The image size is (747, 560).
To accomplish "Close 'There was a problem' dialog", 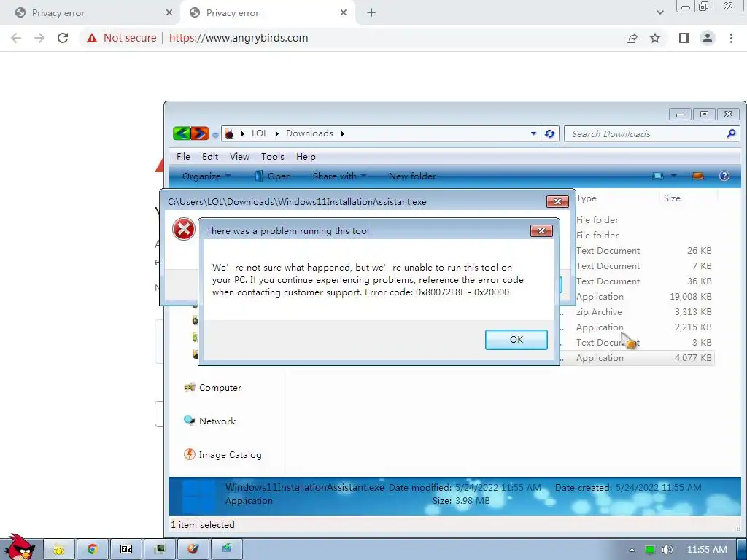I will (541, 231).
